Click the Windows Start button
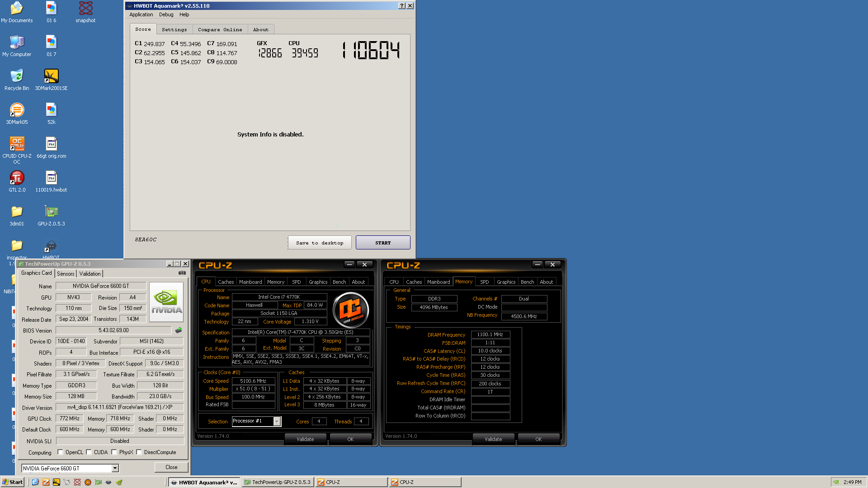This screenshot has width=868, height=488. (x=13, y=482)
